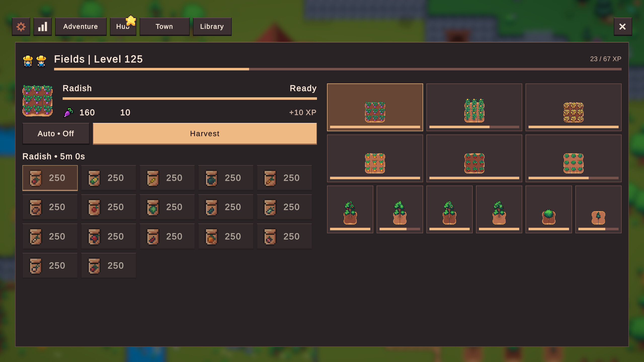Select the wheat field plot
This screenshot has width=644, height=362.
point(573,107)
